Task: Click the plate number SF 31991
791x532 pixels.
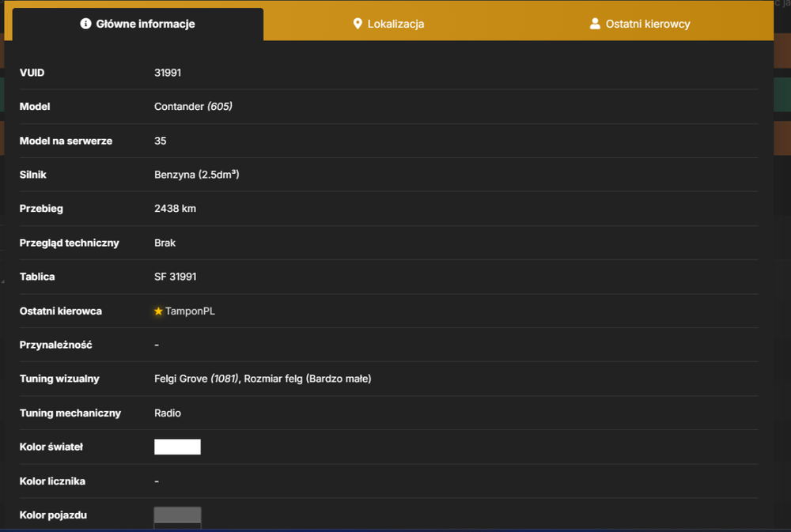Action: coord(175,277)
